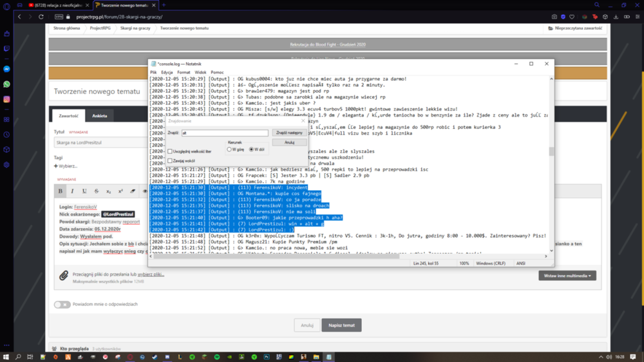Screen dimensions: 644x362
Task: Open Messenger in the browser sidebar
Action: (x=6, y=69)
